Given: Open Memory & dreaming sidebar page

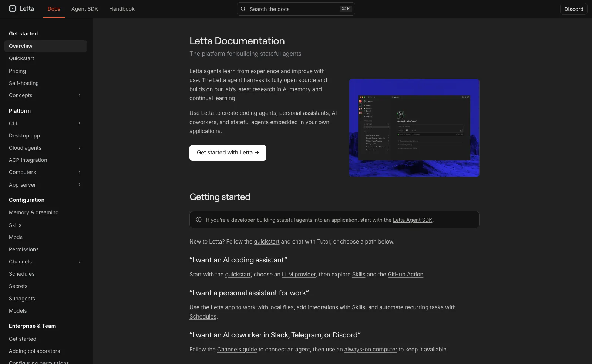Looking at the screenshot, I should click(x=34, y=212).
